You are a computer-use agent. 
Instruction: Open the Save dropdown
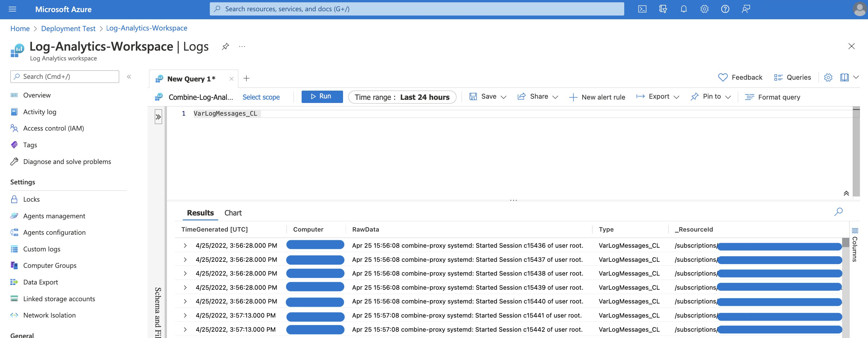click(488, 97)
